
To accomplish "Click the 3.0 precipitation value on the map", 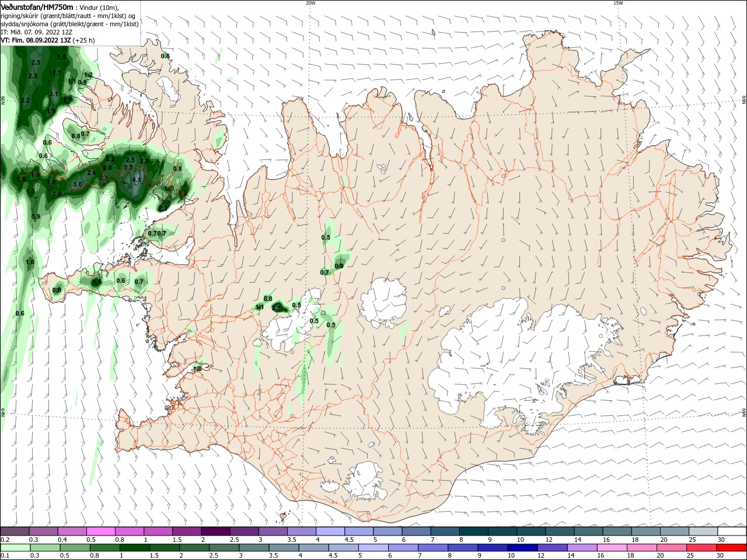I will coord(78,184).
